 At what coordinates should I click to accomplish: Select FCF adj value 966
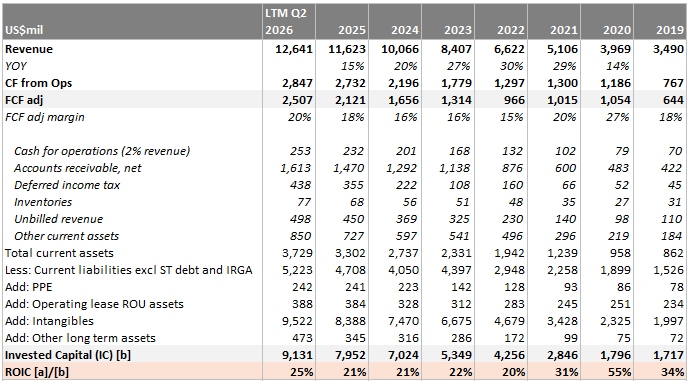pos(514,100)
